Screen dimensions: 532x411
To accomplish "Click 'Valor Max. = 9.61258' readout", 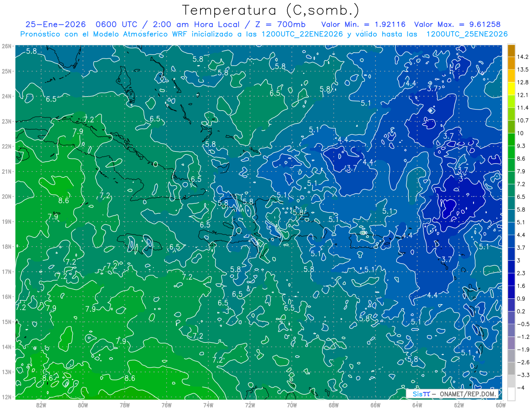I will coord(458,24).
